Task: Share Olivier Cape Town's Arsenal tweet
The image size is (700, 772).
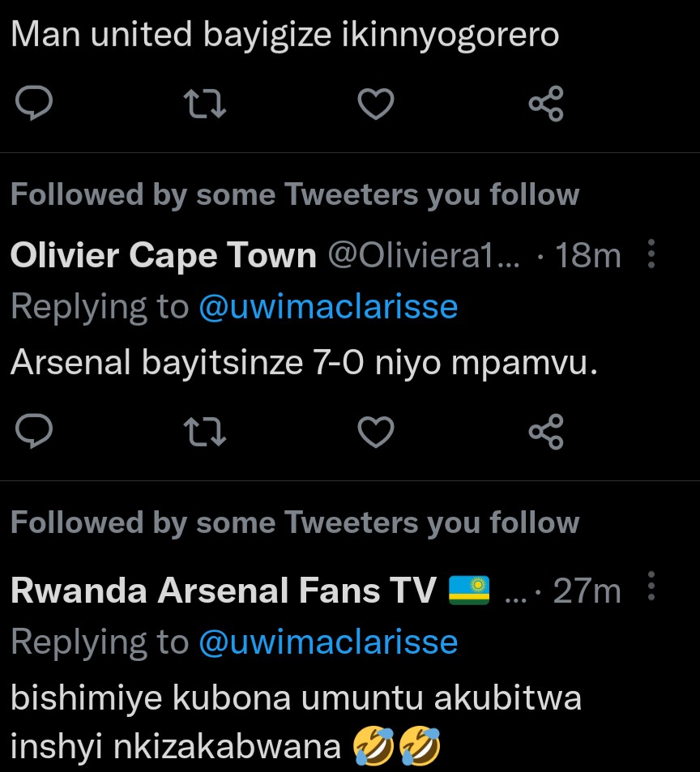Action: pos(545,432)
